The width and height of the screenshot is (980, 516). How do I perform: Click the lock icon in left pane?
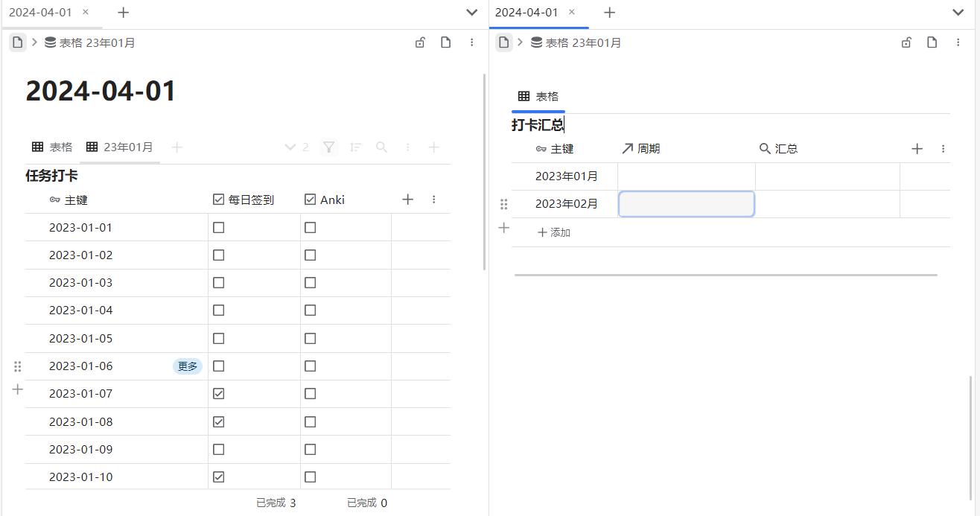[x=420, y=42]
